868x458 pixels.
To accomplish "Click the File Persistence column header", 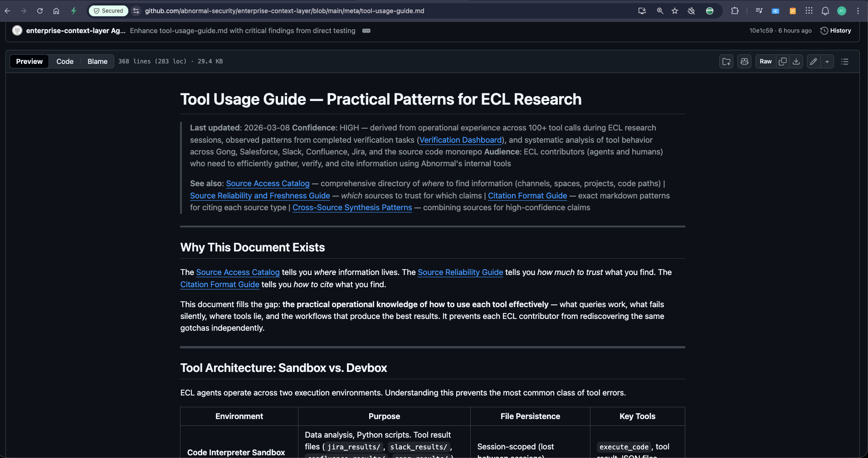I will pos(530,416).
